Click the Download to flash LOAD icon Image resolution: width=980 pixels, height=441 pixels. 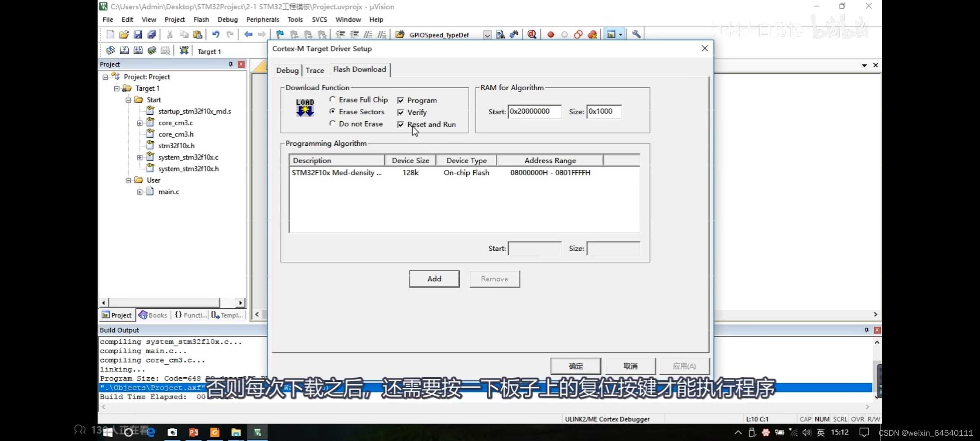184,50
